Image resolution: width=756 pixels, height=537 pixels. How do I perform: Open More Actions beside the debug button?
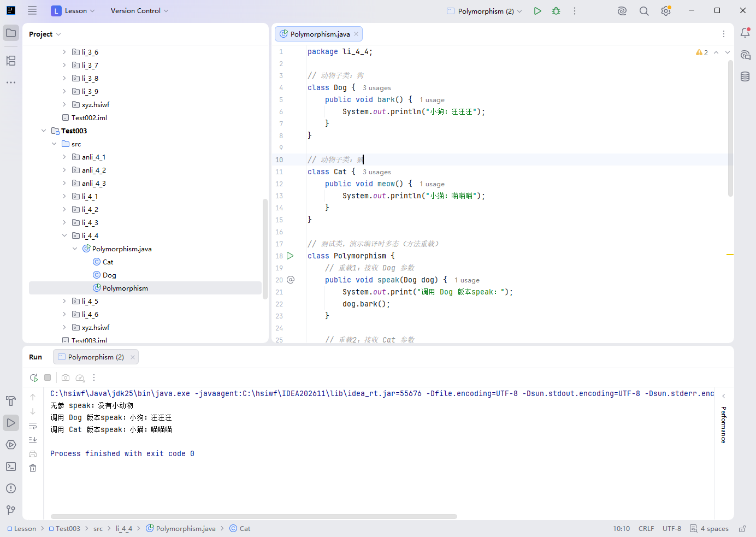coord(575,11)
